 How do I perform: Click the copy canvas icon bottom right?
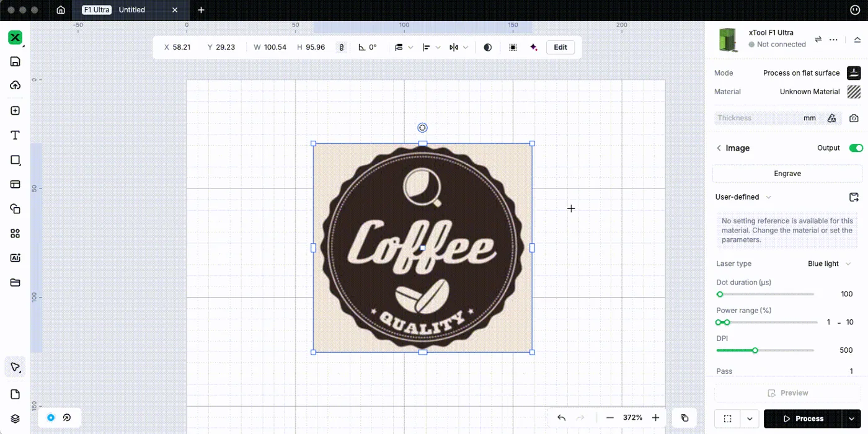tap(684, 418)
